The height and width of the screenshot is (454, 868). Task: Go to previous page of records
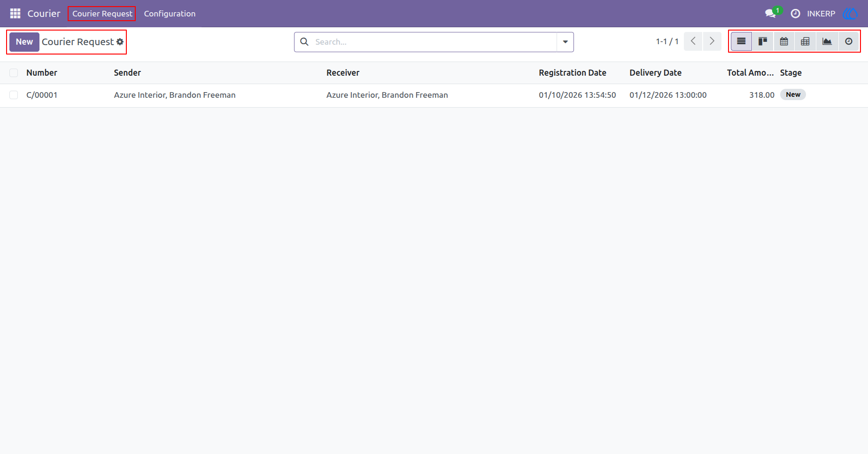click(x=693, y=41)
